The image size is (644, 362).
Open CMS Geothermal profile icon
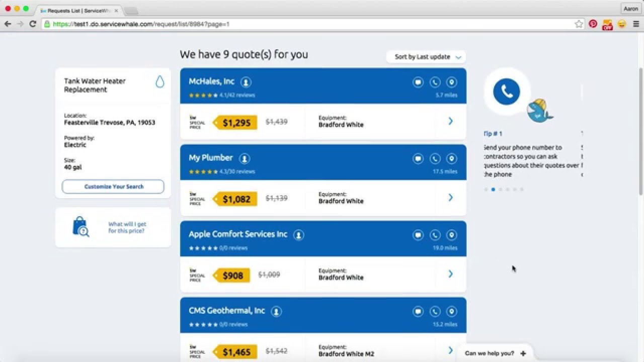pyautogui.click(x=276, y=311)
